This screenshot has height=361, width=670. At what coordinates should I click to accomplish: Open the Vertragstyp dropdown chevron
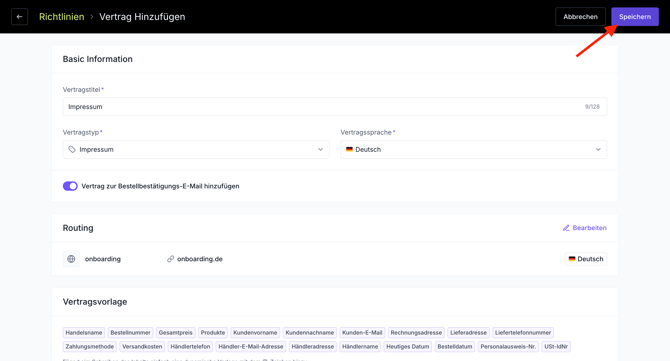click(320, 150)
